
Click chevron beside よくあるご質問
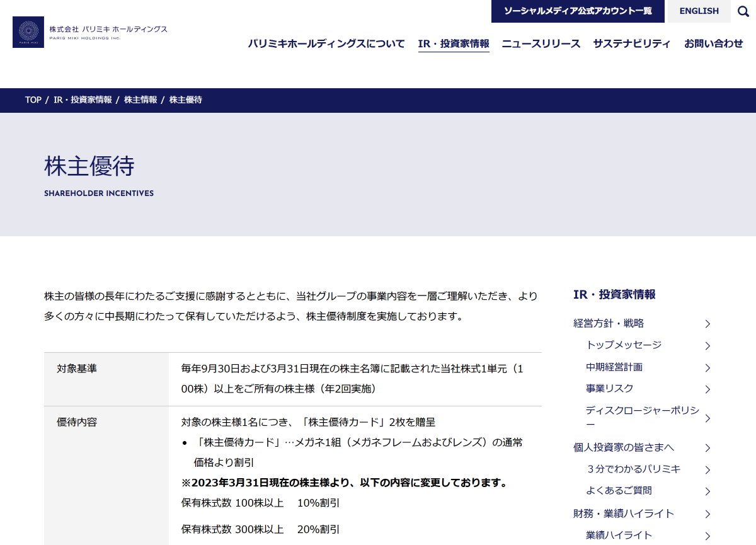click(707, 491)
